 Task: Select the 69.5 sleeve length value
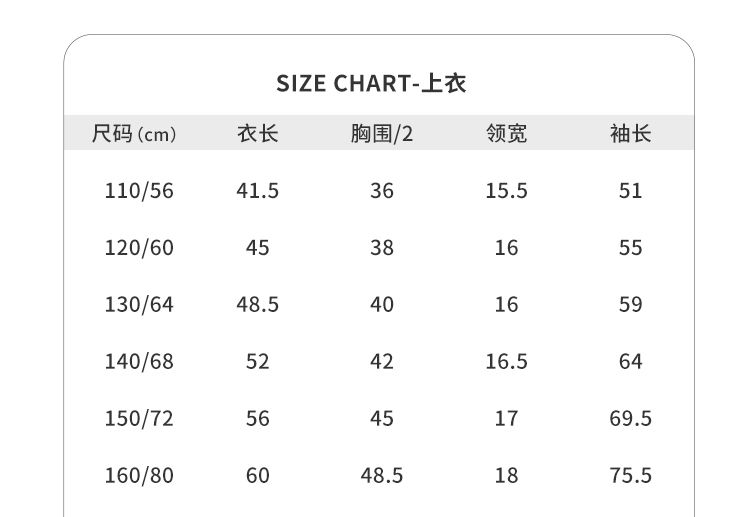(x=630, y=419)
